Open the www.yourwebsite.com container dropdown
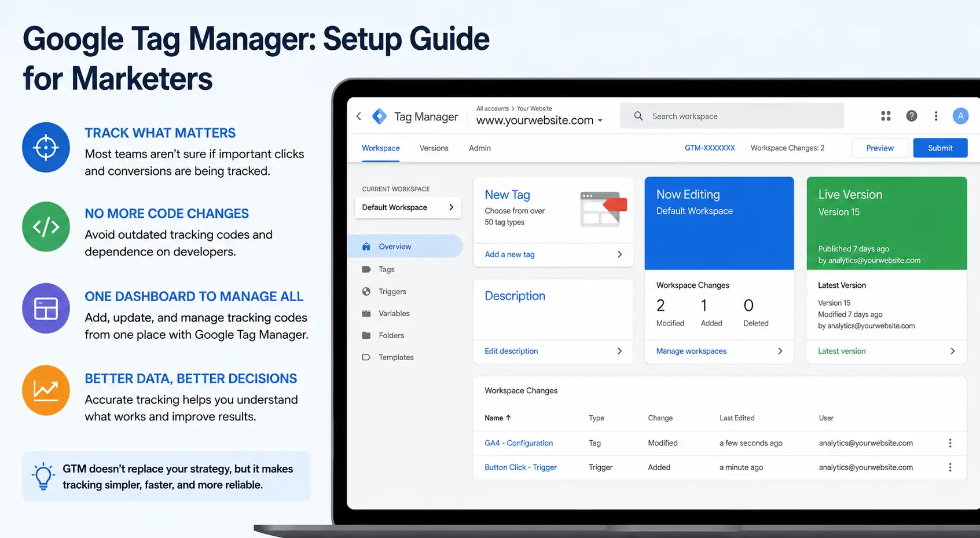 click(539, 120)
